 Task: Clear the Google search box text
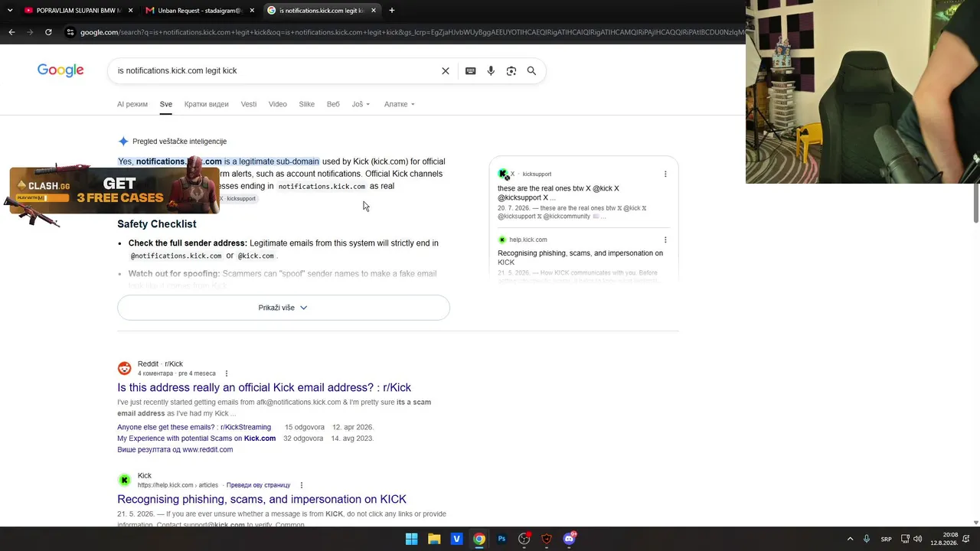(446, 71)
